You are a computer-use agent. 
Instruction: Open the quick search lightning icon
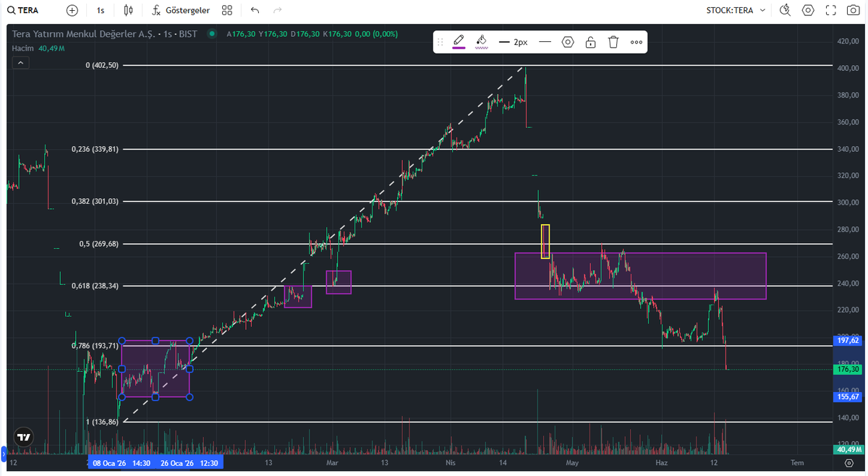pos(786,10)
